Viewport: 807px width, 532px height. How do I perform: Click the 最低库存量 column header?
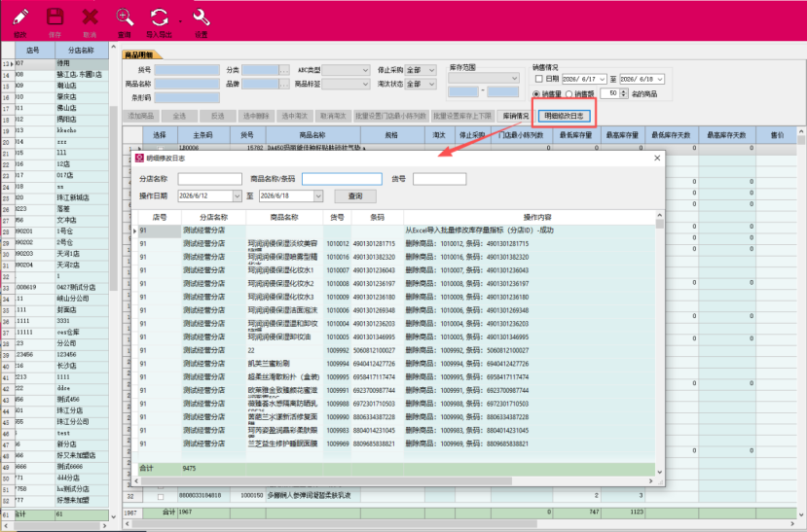pos(576,134)
